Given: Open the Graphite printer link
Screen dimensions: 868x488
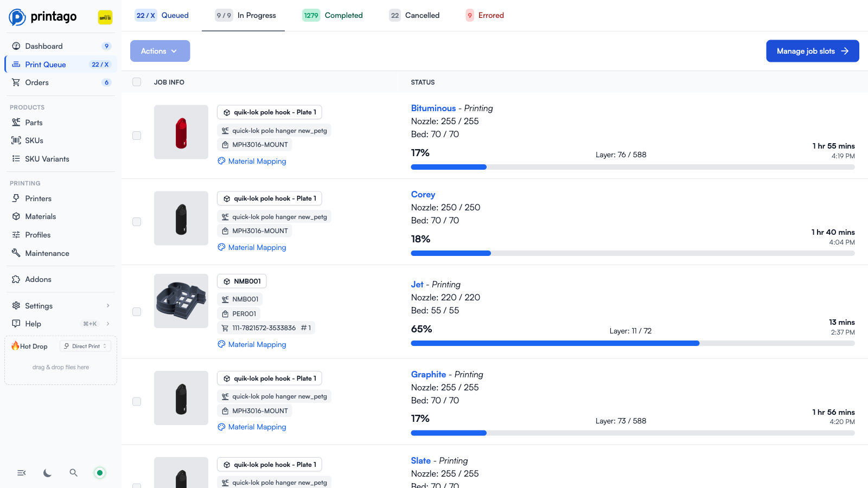Looking at the screenshot, I should click(x=429, y=374).
